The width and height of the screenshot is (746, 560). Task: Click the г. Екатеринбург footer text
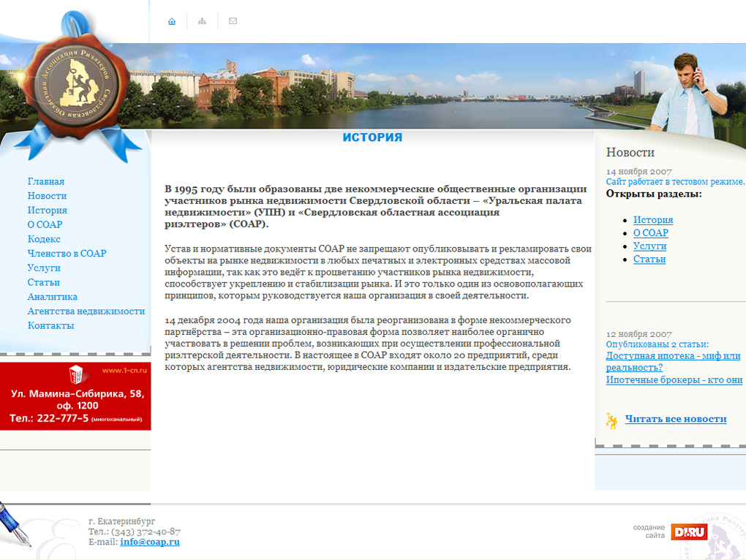(122, 521)
